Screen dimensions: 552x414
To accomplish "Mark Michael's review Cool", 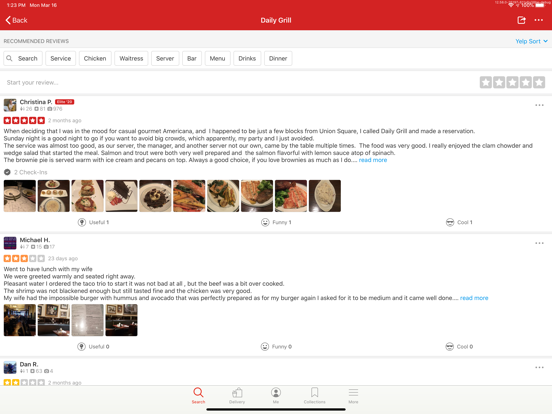I will 459,346.
